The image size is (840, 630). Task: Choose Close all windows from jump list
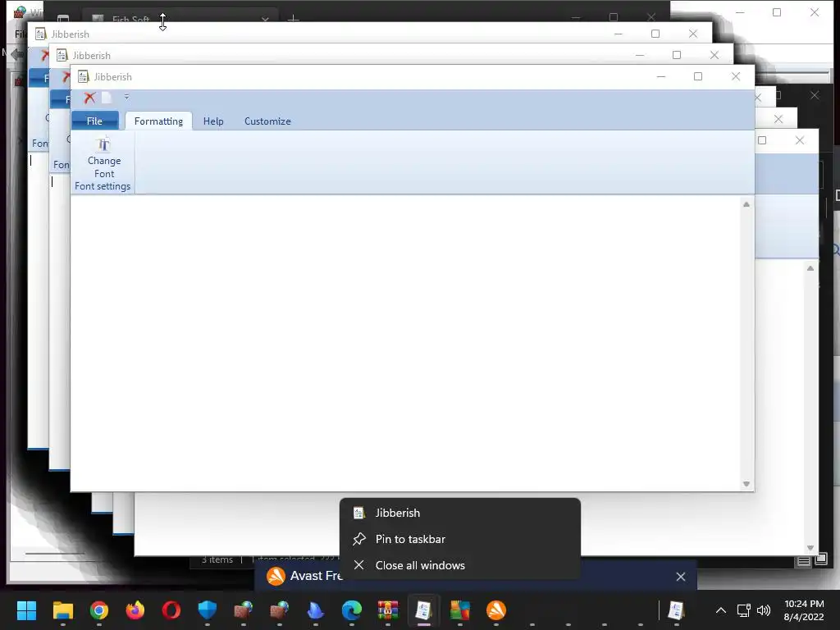click(x=460, y=566)
